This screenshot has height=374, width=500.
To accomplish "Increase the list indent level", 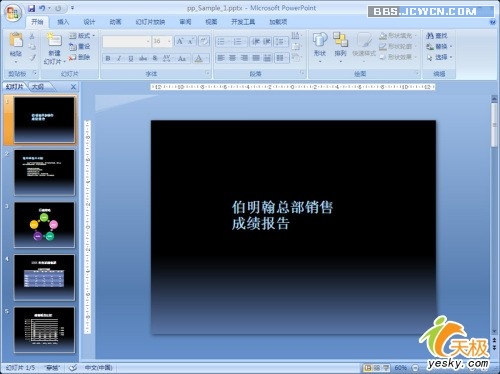I will pyautogui.click(x=267, y=41).
